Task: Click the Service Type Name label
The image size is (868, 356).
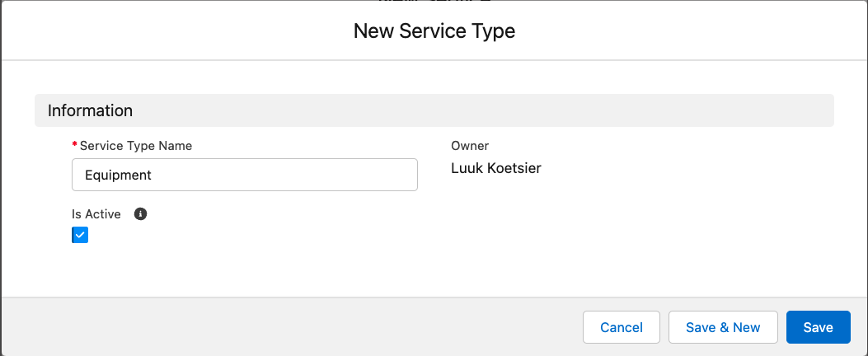Action: click(135, 146)
